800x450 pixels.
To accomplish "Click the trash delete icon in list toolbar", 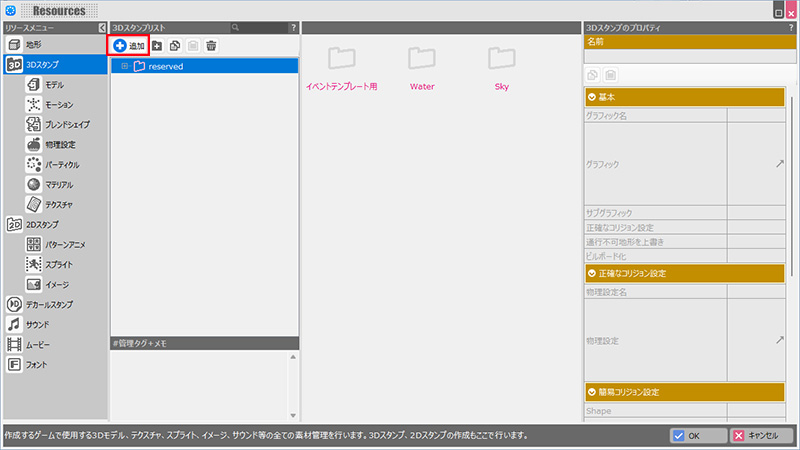I will coord(211,46).
